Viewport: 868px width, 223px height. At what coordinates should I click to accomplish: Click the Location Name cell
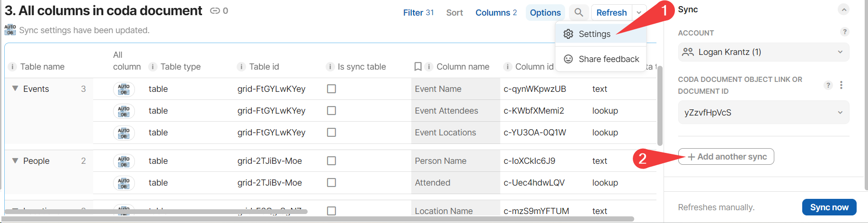(455, 211)
